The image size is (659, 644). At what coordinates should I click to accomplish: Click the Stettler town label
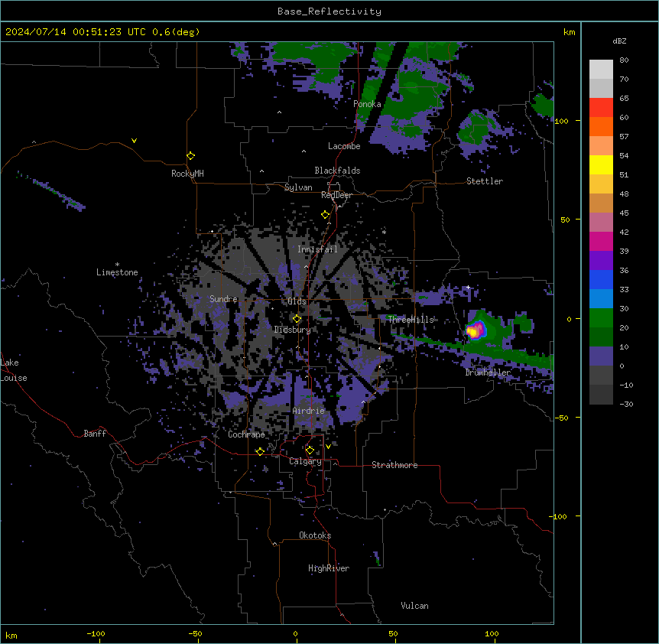485,181
